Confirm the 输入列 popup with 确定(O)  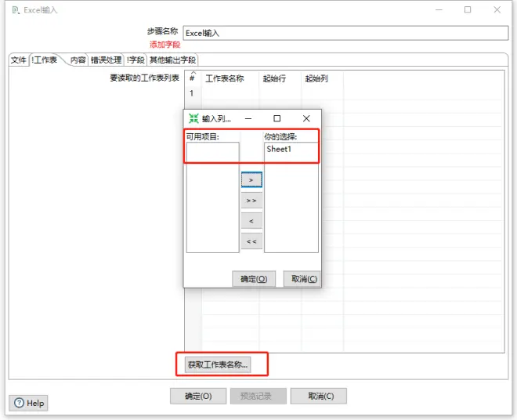click(254, 279)
